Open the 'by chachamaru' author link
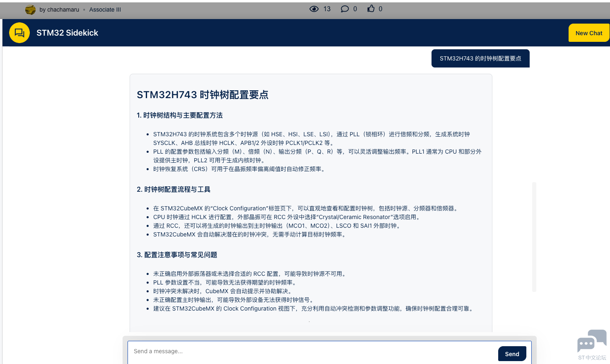The image size is (610, 364). [x=60, y=9]
